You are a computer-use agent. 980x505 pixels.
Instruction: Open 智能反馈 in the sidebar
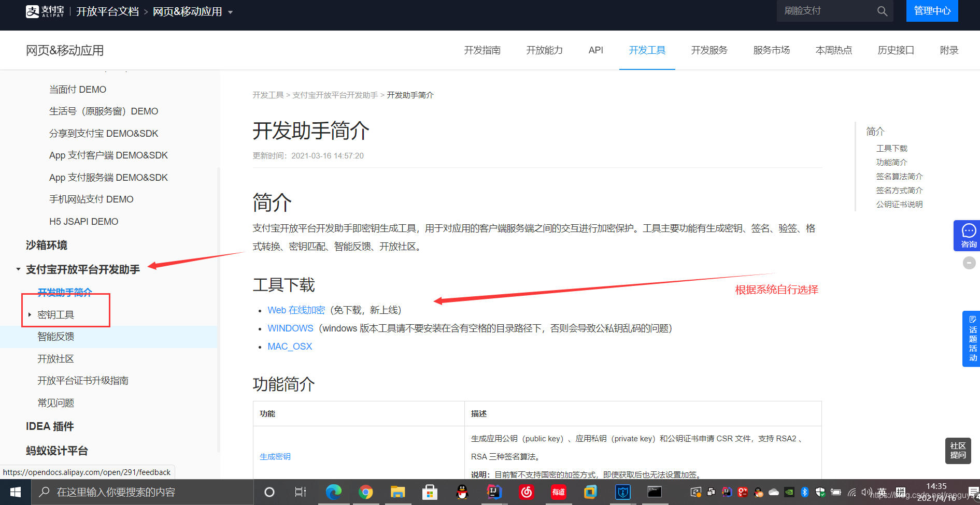pyautogui.click(x=56, y=337)
